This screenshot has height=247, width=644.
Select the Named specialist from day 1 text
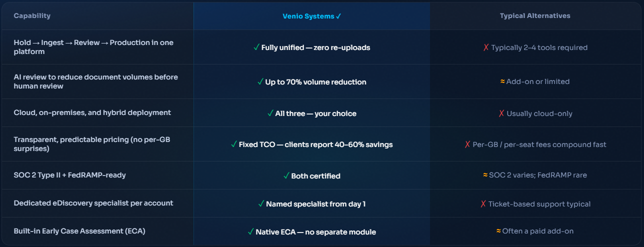coord(315,204)
